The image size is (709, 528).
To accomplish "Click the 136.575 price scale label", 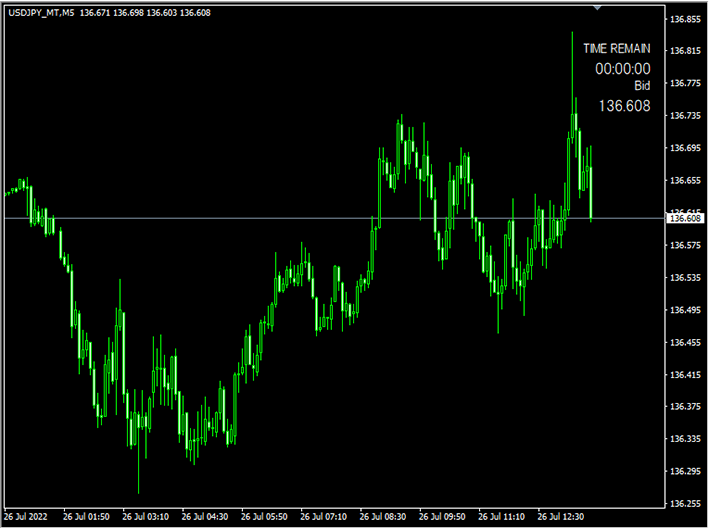I will pos(685,245).
